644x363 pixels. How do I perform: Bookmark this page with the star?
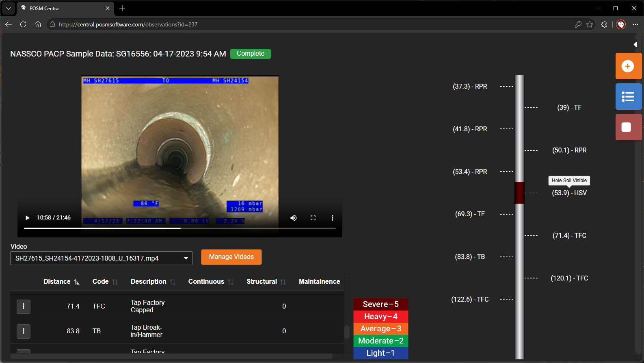pyautogui.click(x=590, y=24)
